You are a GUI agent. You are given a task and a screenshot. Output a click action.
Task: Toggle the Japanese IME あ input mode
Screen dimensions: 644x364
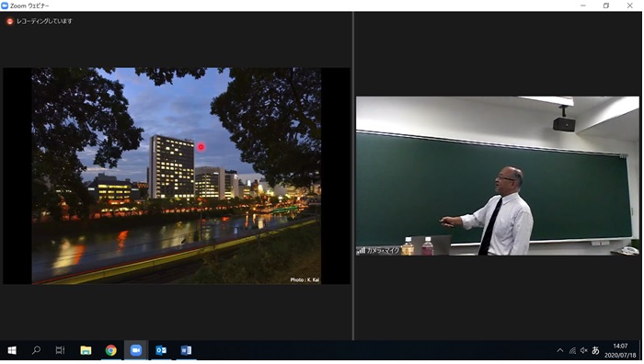pyautogui.click(x=595, y=350)
